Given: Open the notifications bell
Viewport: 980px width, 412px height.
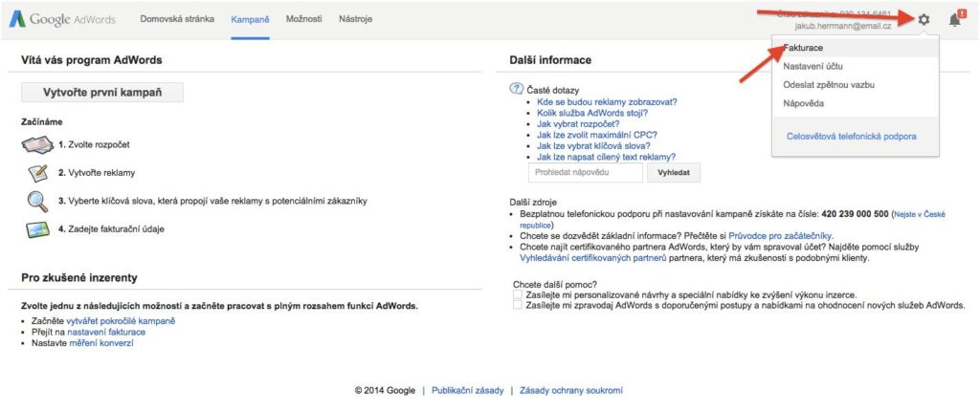Looking at the screenshot, I should [954, 19].
